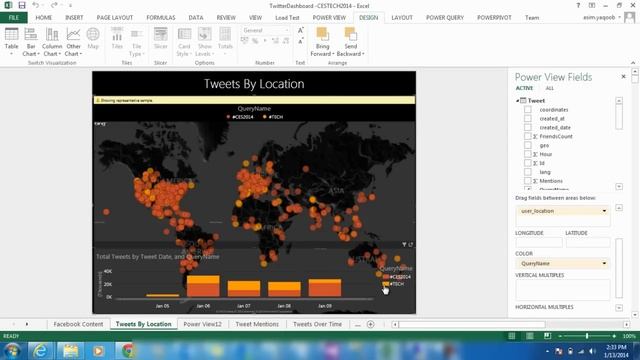The image size is (640, 360).
Task: Click the Table visualization icon
Action: 11,41
